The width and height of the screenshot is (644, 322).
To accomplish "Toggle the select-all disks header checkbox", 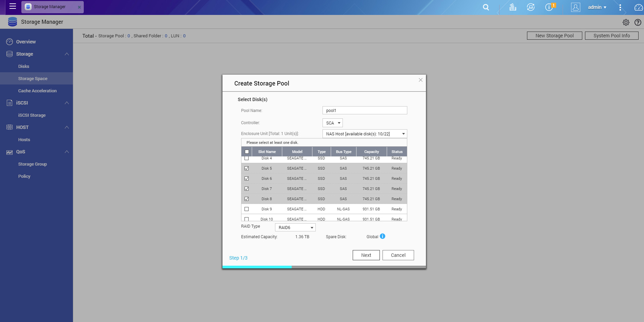I will [x=247, y=152].
